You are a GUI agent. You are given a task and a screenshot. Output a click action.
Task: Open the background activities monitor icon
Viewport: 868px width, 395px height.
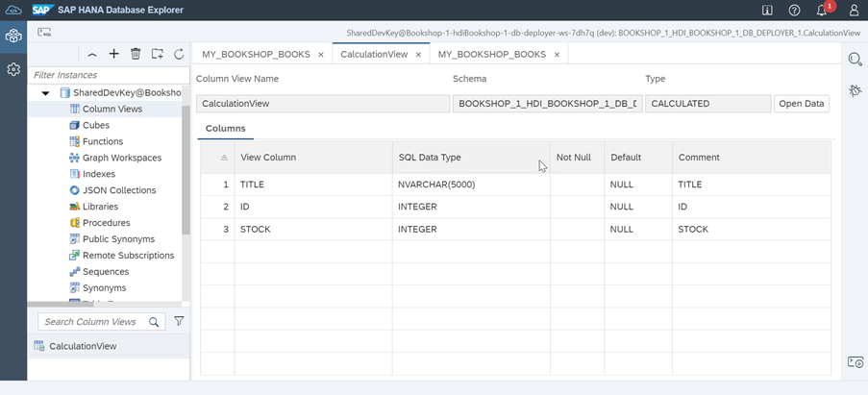coord(856,362)
